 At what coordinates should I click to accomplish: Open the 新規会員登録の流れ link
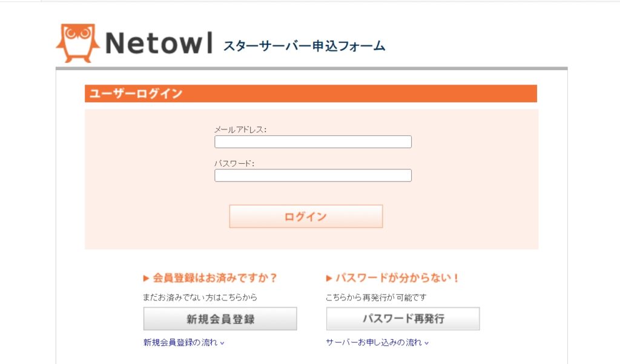[180, 343]
